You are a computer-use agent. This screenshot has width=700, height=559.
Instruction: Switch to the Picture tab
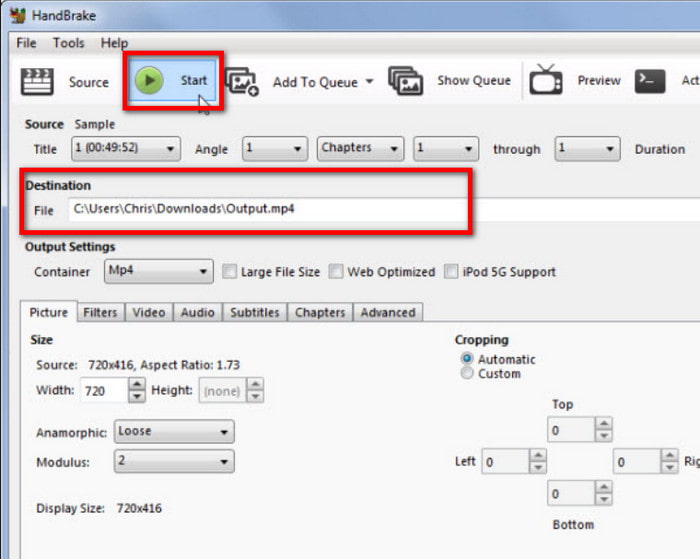pyautogui.click(x=49, y=312)
